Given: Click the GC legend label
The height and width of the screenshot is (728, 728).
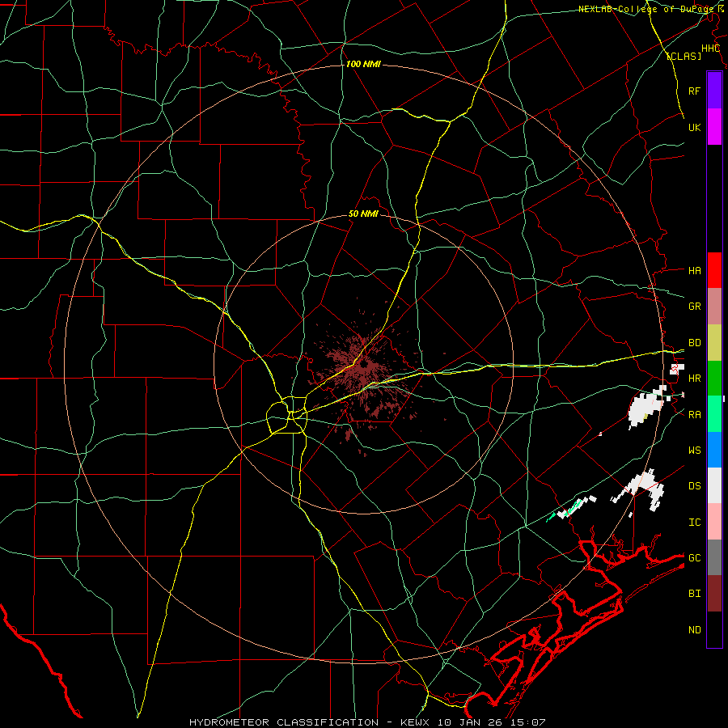Looking at the screenshot, I should [695, 557].
